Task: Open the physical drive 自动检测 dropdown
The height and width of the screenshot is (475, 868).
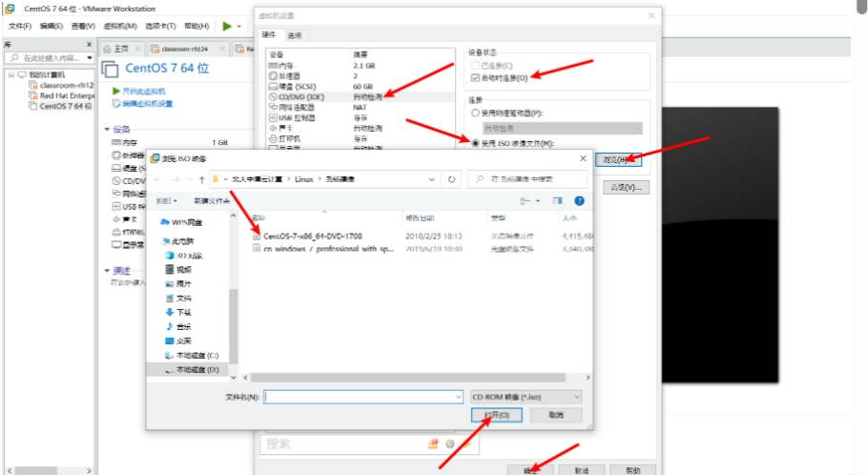Action: (562, 128)
